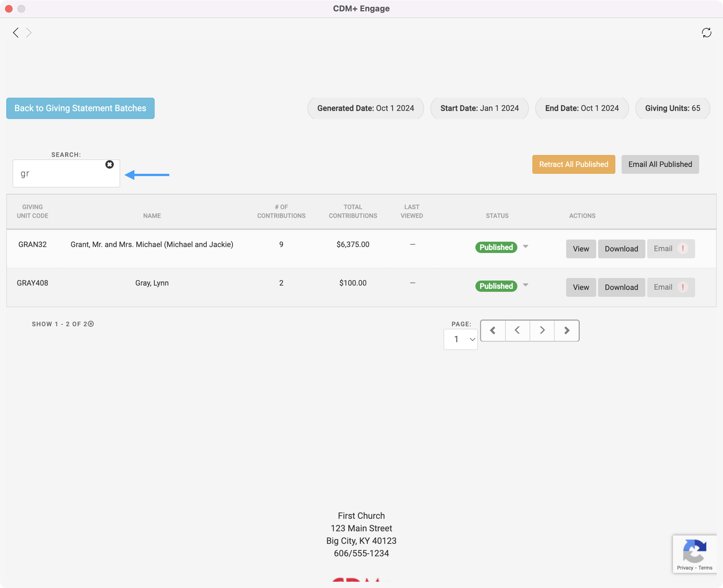The height and width of the screenshot is (588, 723).
Task: Go back using the left arrow icon
Action: point(16,33)
